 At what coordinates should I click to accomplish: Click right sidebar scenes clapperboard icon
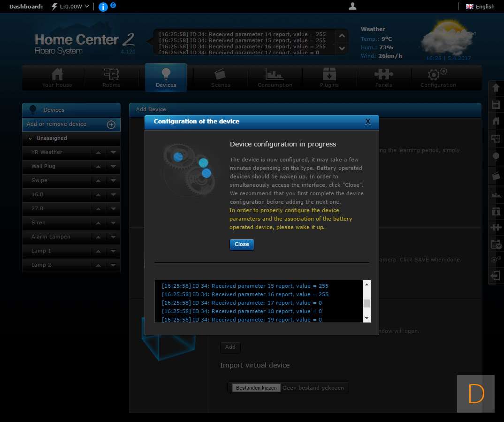496,176
